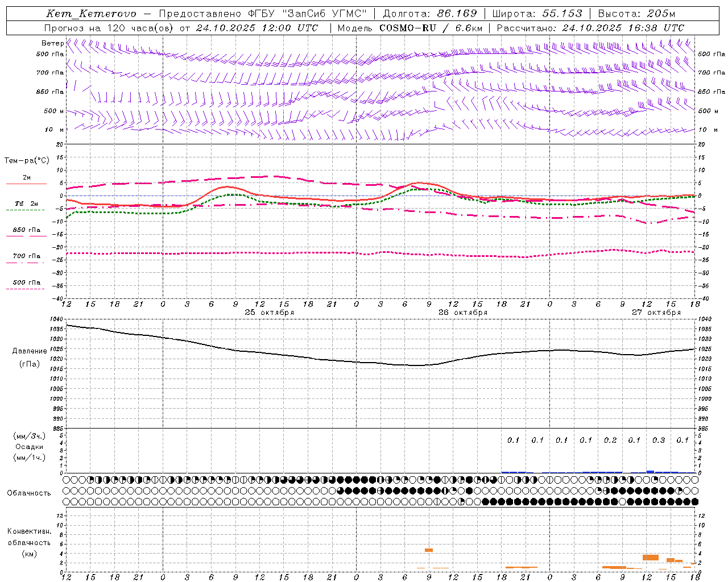
Task: Select the Долгота: 86.169 header field
Action: [x=430, y=14]
